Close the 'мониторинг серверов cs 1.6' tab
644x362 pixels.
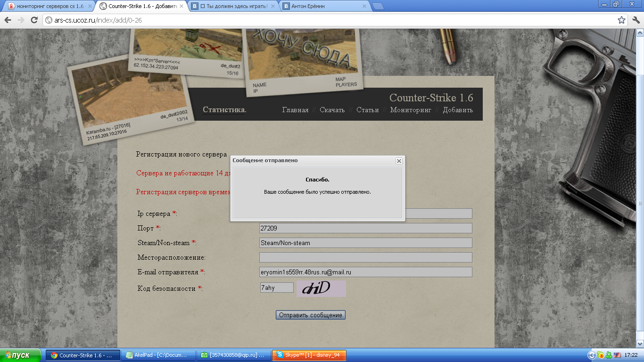pyautogui.click(x=90, y=7)
